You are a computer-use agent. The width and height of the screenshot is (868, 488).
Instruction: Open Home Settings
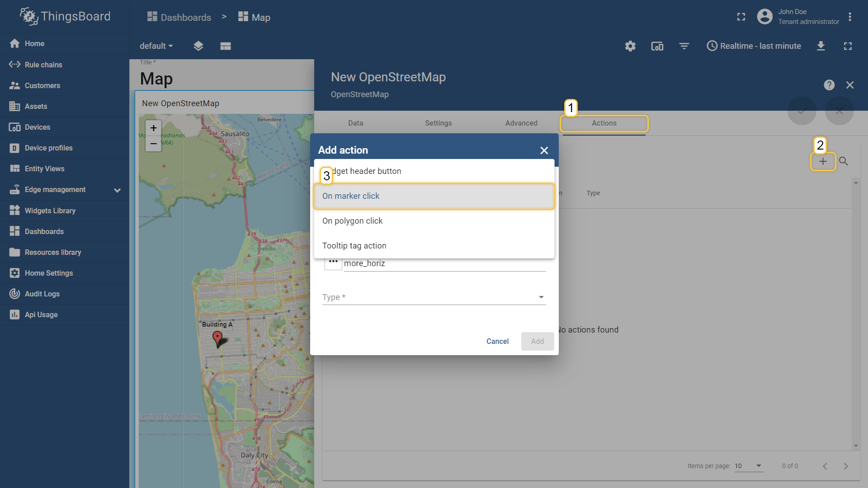64,273
